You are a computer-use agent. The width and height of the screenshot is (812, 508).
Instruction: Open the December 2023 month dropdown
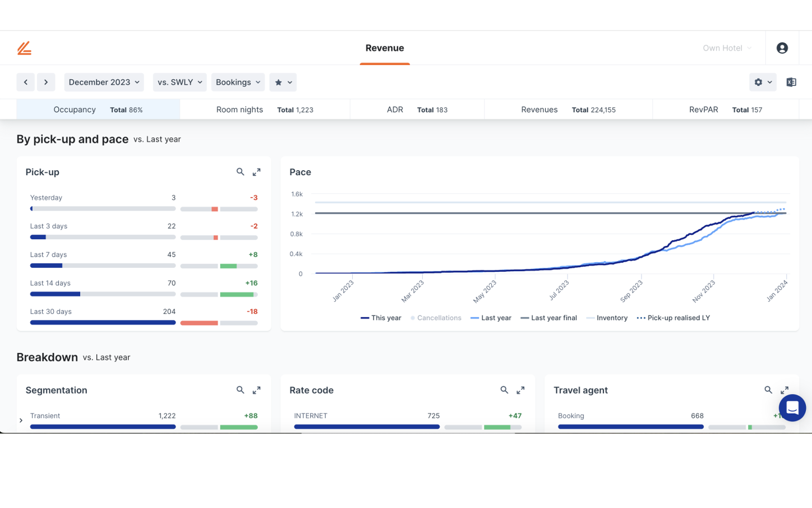point(104,82)
